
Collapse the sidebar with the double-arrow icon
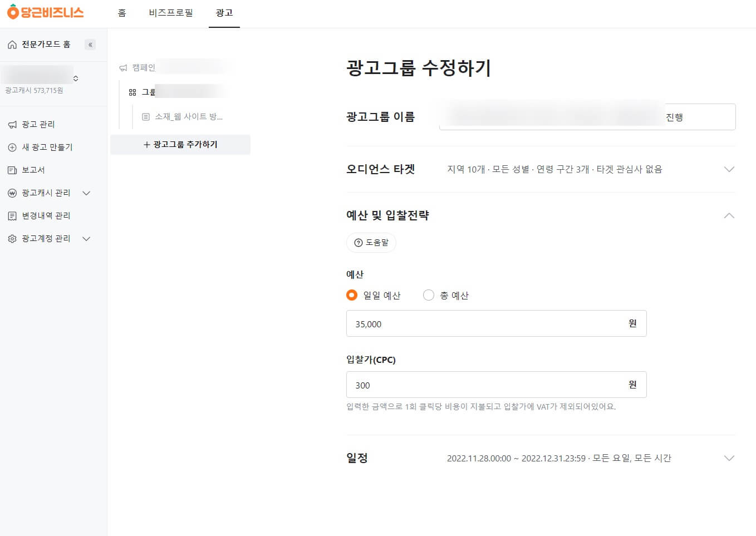pos(90,45)
